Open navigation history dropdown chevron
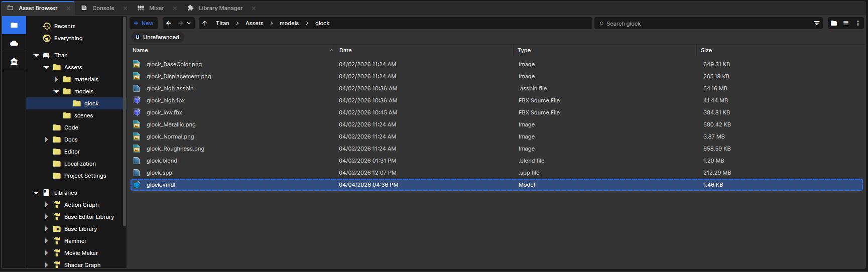Image resolution: width=868 pixels, height=272 pixels. pos(189,23)
